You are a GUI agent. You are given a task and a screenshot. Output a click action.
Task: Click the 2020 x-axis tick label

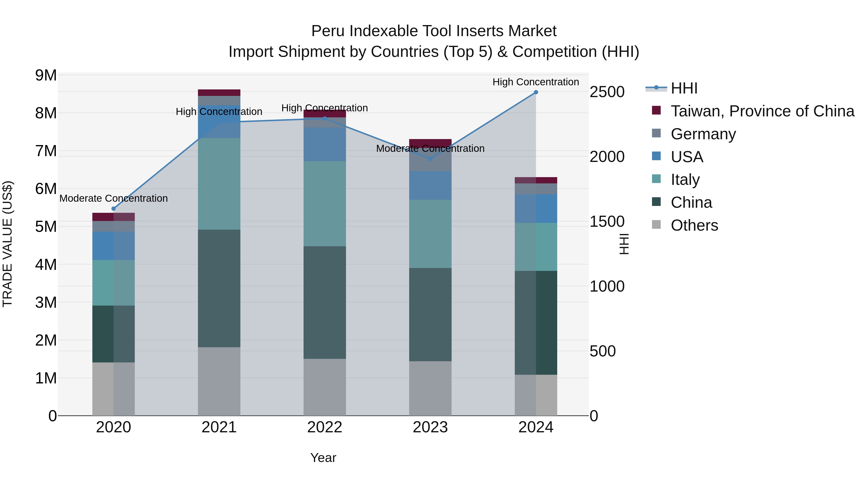[x=114, y=427]
